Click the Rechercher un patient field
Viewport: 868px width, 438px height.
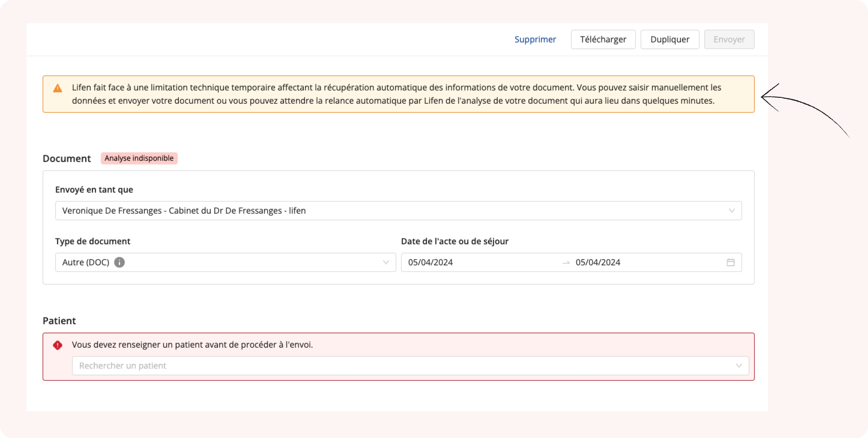coord(410,366)
